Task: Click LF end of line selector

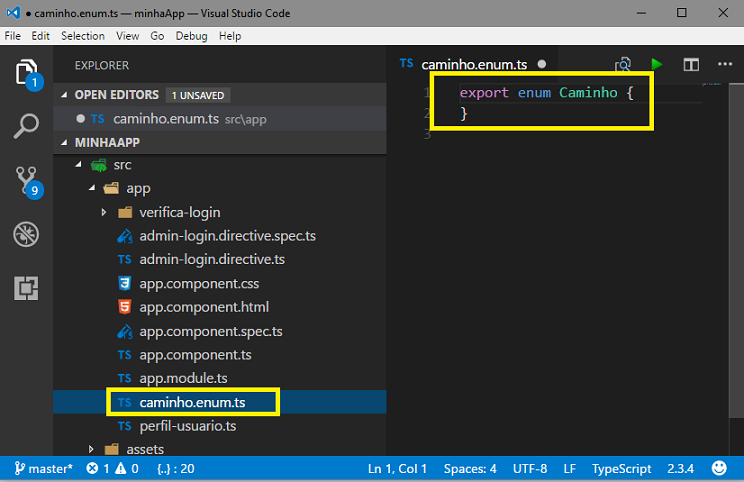Action: click(x=569, y=469)
